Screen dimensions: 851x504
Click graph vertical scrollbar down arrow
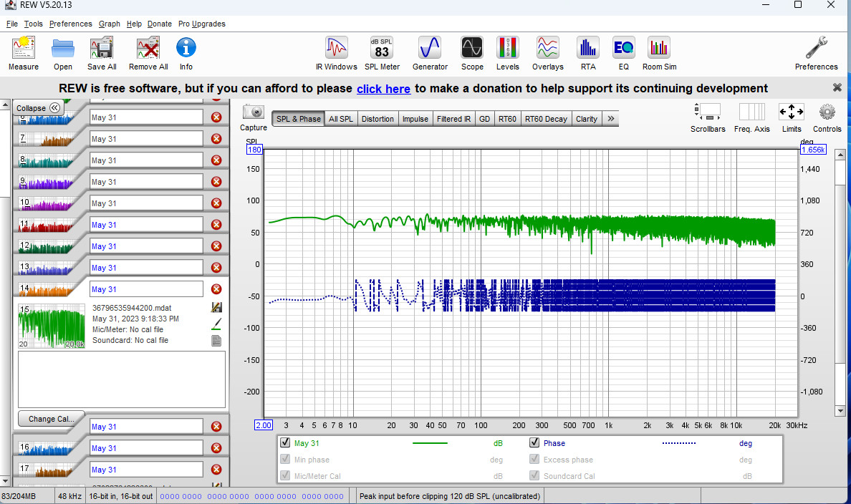pyautogui.click(x=840, y=411)
